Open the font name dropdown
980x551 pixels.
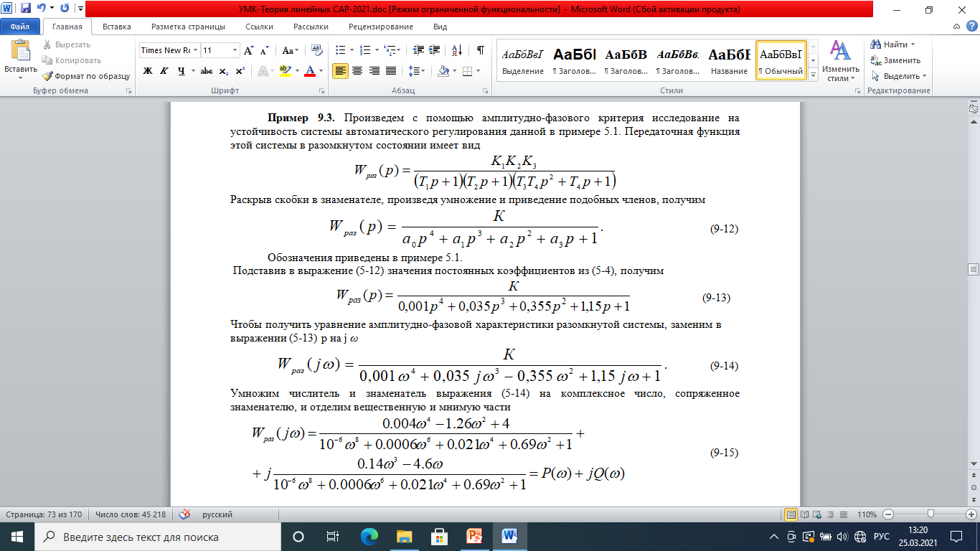click(195, 50)
